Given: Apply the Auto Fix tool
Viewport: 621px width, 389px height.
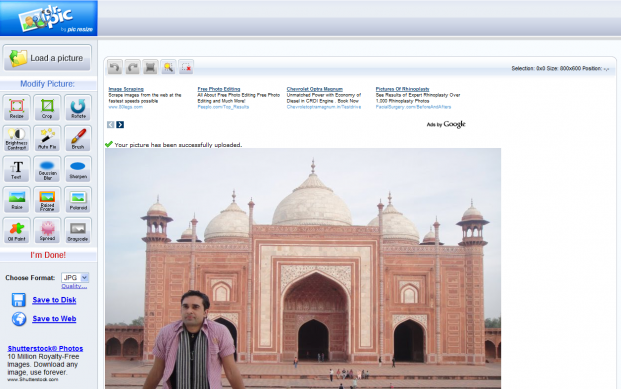Looking at the screenshot, I should tap(47, 138).
